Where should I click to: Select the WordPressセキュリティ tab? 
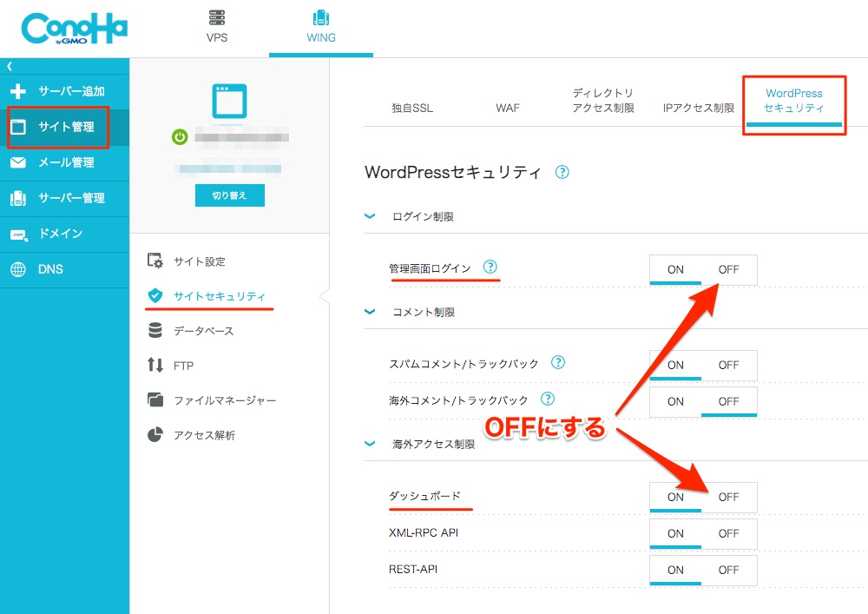point(794,101)
